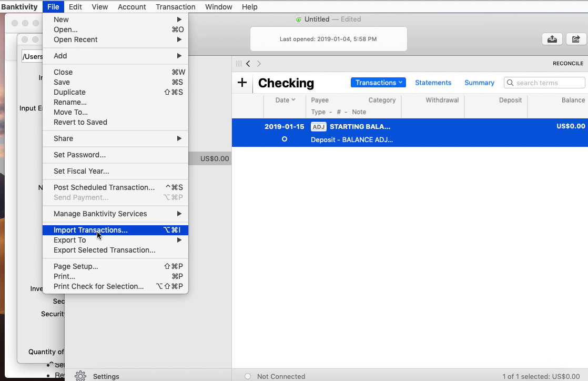588x381 pixels.
Task: Switch to the Statements view
Action: click(x=433, y=83)
